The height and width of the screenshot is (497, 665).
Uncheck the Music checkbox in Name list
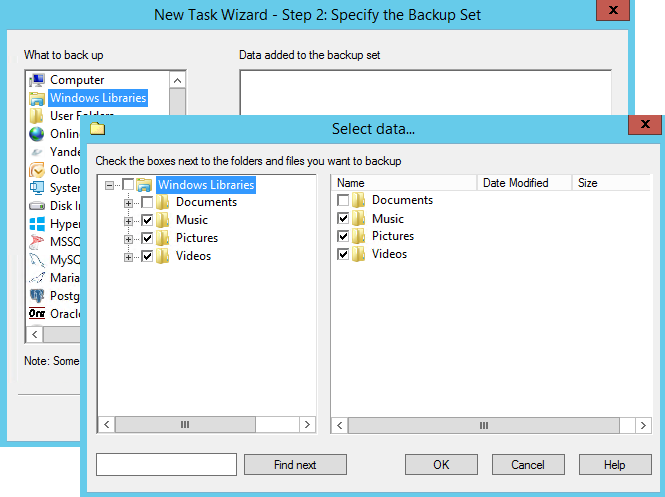coord(343,218)
